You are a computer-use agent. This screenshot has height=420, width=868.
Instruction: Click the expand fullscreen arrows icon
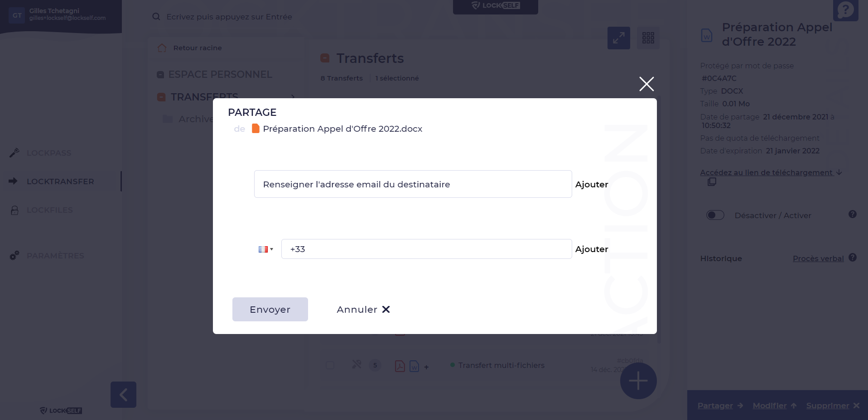pos(618,38)
